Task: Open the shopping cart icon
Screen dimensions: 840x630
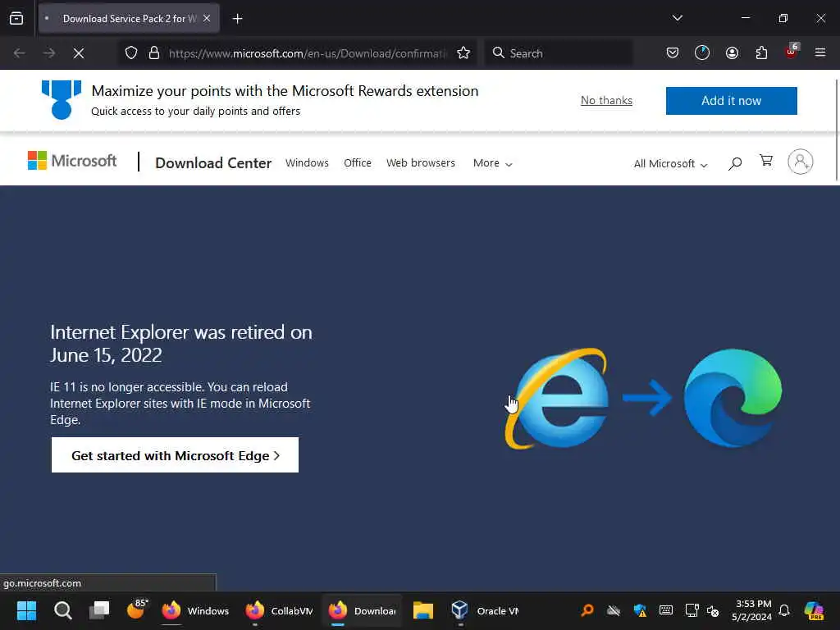Action: click(x=766, y=161)
